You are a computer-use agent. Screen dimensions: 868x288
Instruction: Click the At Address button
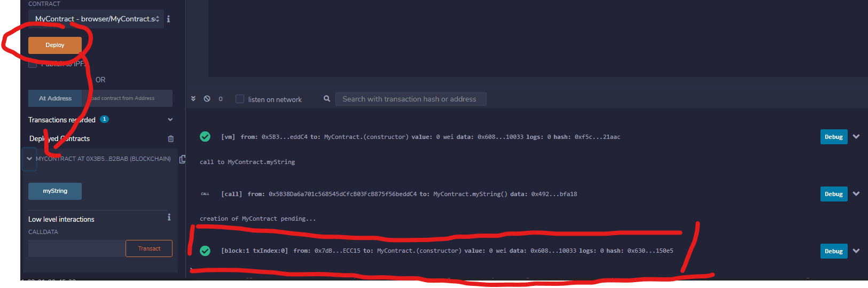(x=55, y=98)
